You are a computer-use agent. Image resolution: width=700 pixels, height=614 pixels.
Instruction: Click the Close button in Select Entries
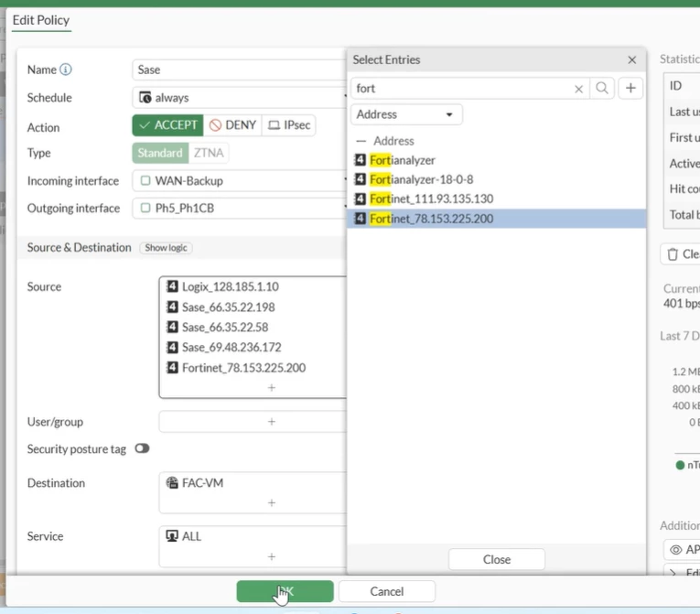497,559
